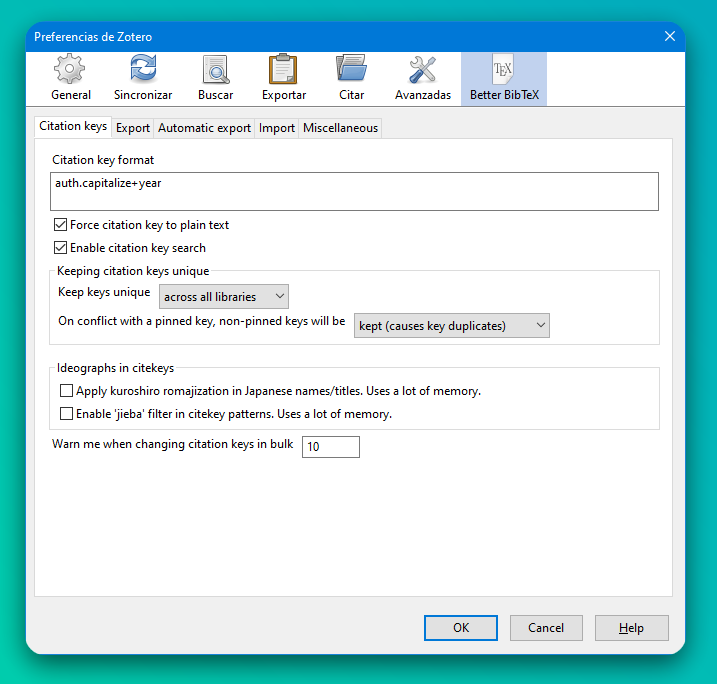The image size is (717, 684).
Task: Open the General preferences pane
Action: 70,78
